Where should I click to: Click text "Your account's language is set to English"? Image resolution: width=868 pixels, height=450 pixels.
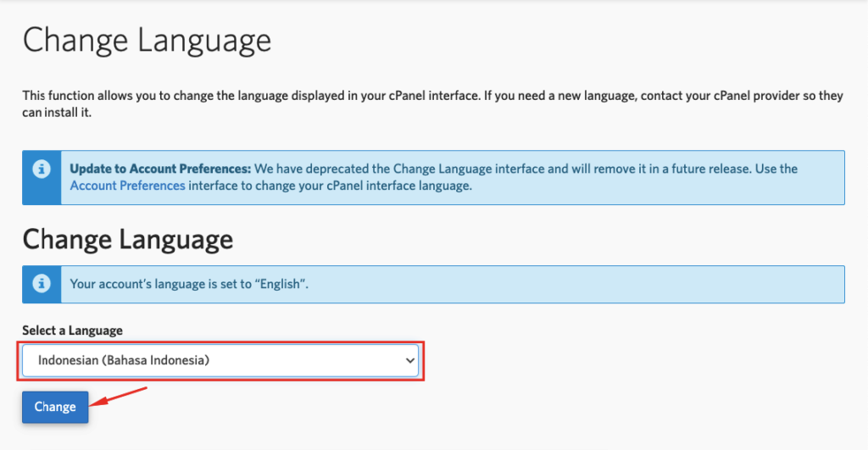[189, 284]
